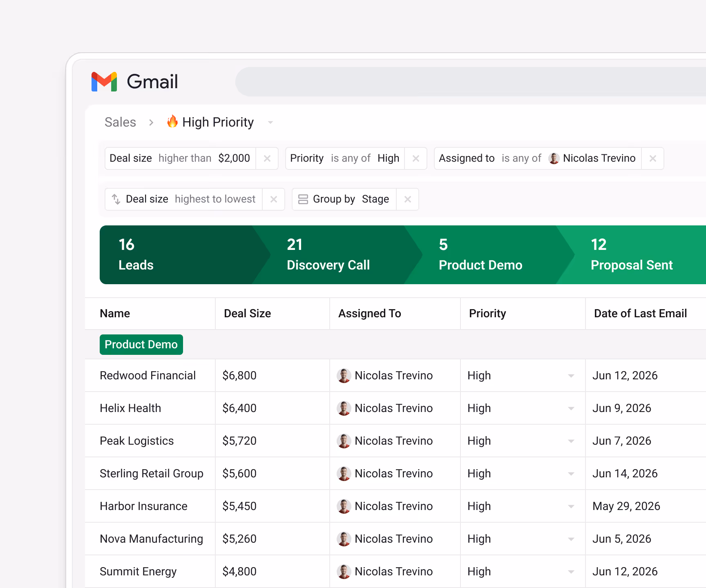Click the $6,800 deal size cell
Image resolution: width=706 pixels, height=588 pixels.
[273, 376]
